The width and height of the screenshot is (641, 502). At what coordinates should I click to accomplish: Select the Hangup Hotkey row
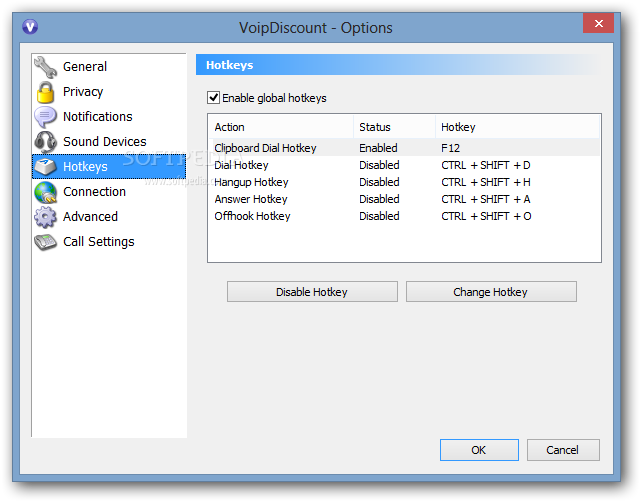tap(404, 182)
